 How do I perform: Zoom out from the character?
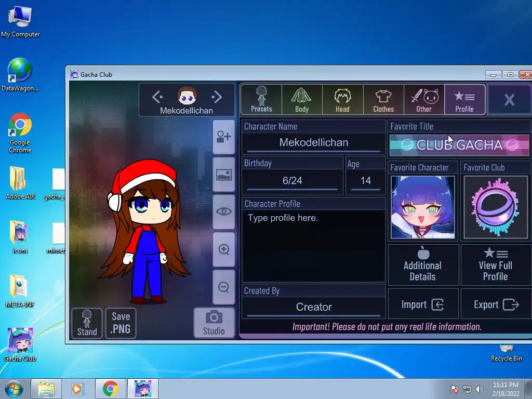pos(223,287)
